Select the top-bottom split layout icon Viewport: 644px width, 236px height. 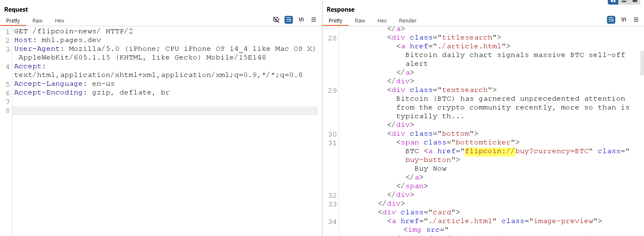[624, 1]
